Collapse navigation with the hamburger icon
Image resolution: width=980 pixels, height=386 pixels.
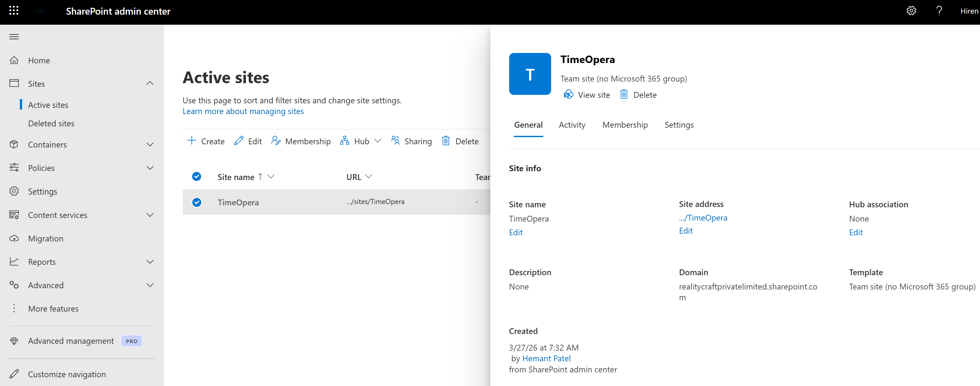[14, 37]
